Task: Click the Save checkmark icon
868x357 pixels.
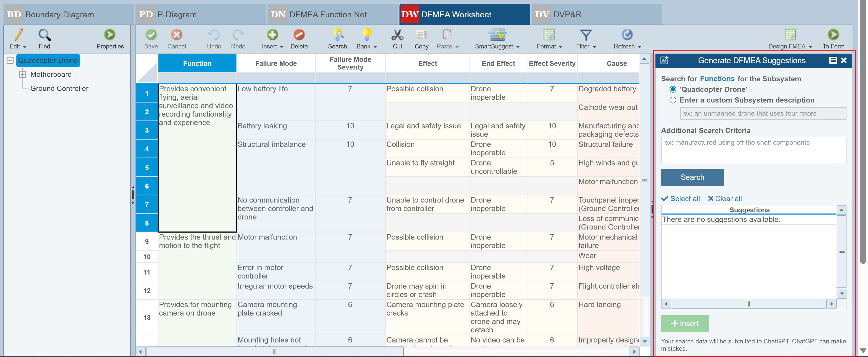Action: point(151,35)
